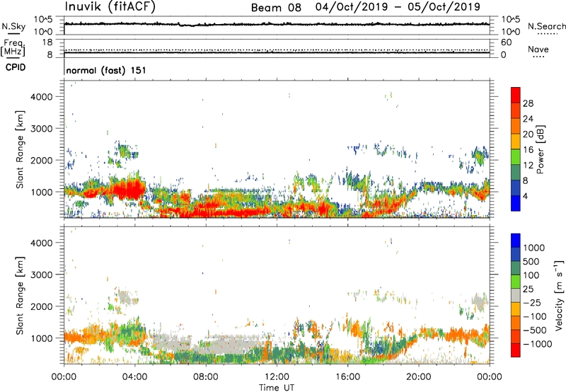Click the velocity panel 'Slant Range [km]' label
This screenshot has width=566, height=392.
pos(20,296)
